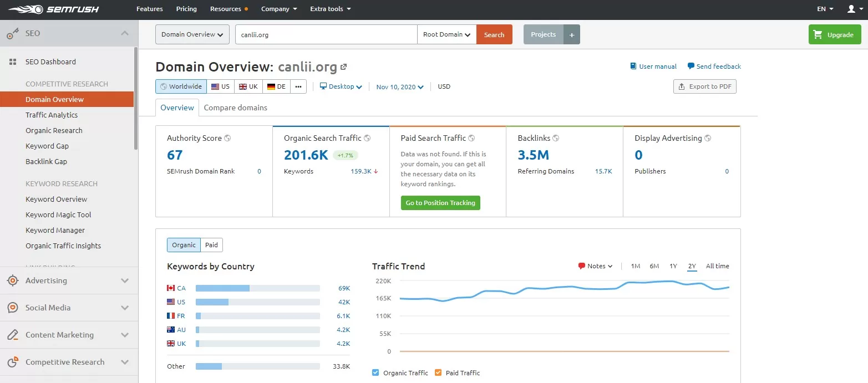This screenshot has width=868, height=383.
Task: Click the Australia flag icon
Action: coord(171,330)
